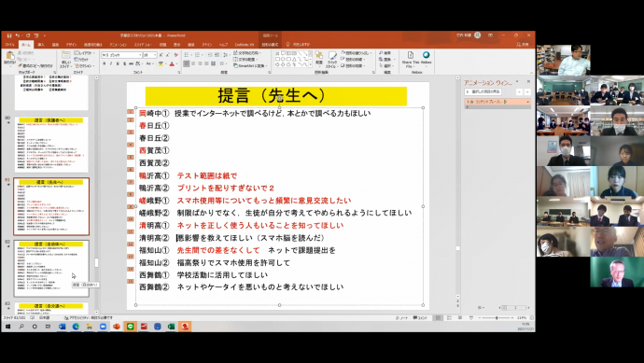The image size is (644, 363).
Task: Collapse the ribbon with the chevron
Action: pos(531,73)
